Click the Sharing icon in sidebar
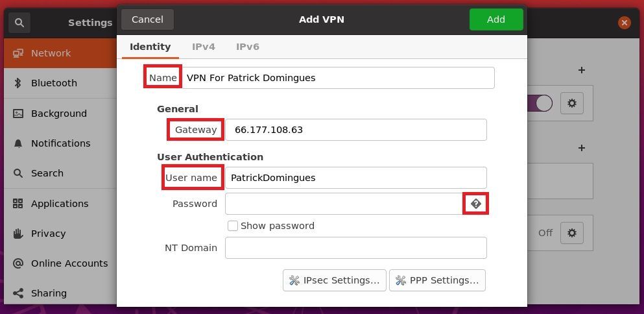 coord(18,293)
